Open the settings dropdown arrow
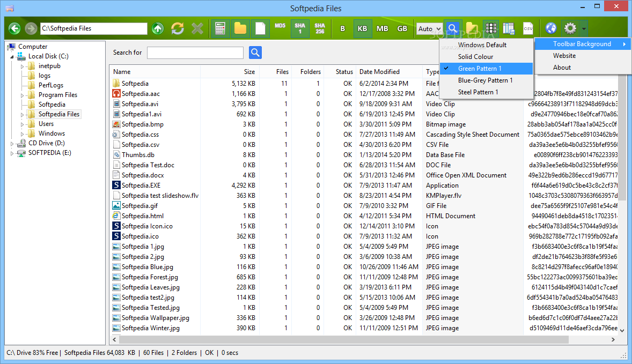This screenshot has width=632, height=364. coord(584,28)
